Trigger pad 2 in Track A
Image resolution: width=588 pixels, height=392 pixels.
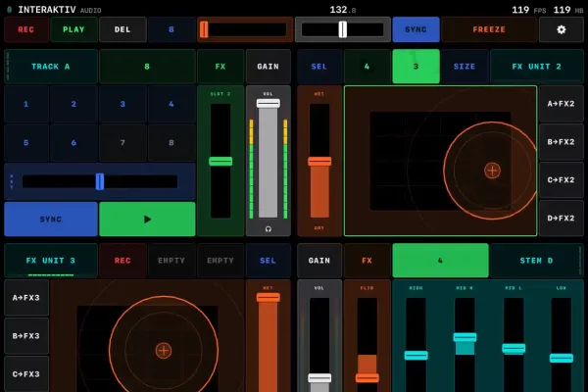click(x=73, y=104)
